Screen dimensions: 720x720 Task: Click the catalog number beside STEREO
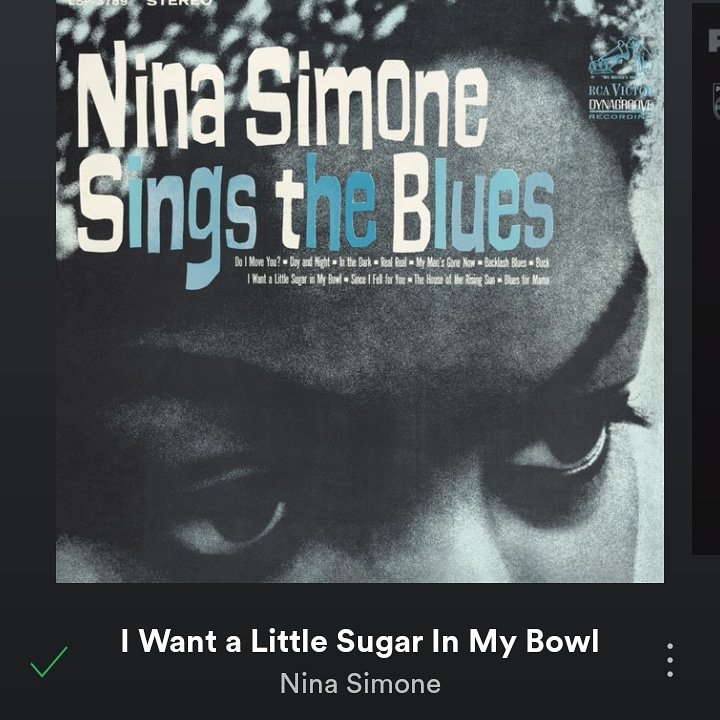click(98, 2)
